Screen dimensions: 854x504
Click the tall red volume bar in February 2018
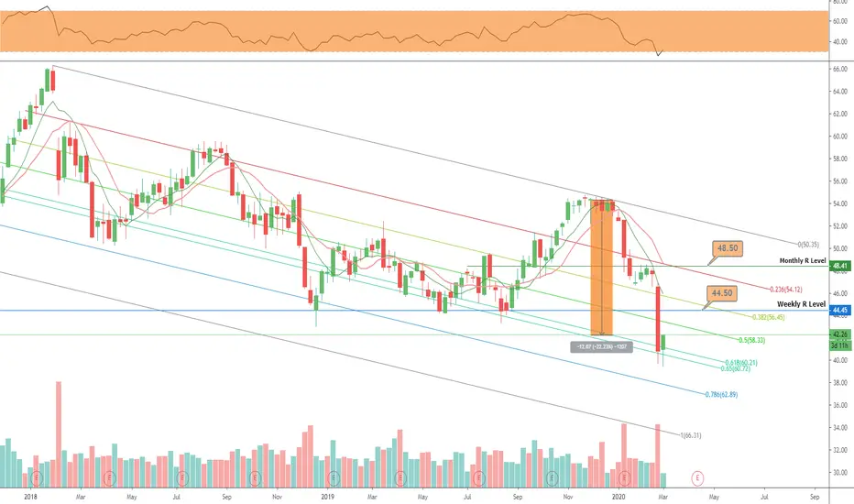[x=59, y=434]
